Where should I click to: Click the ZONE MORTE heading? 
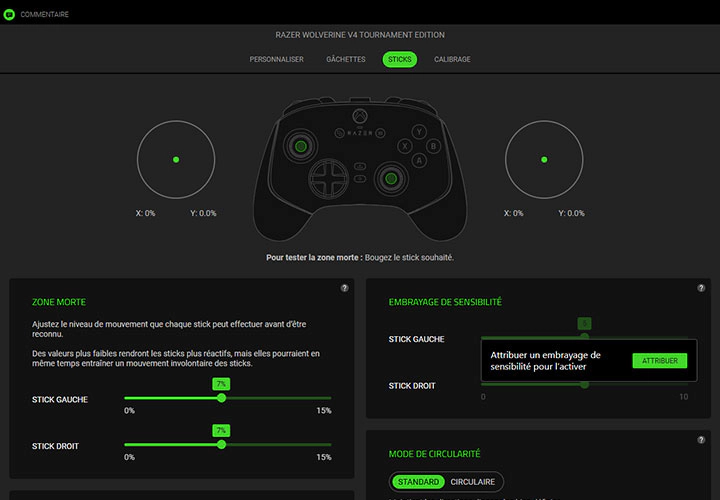click(59, 302)
